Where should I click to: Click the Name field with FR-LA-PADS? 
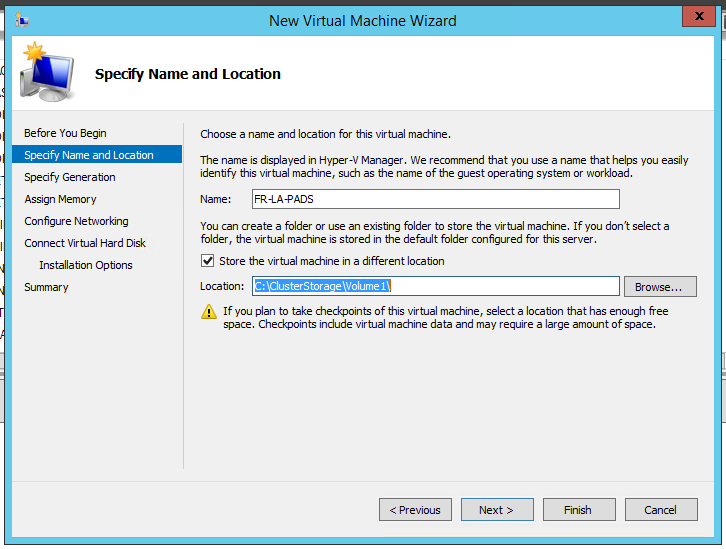434,199
